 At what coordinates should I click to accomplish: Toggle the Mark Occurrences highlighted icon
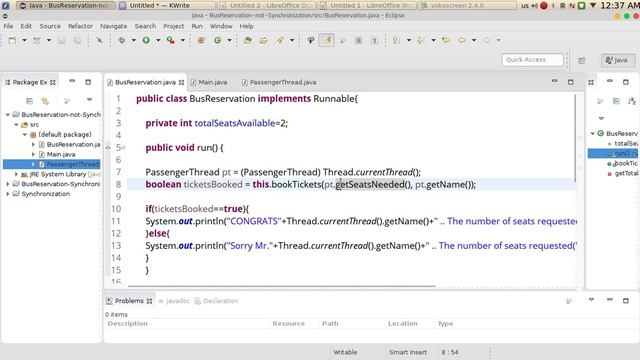click(x=327, y=40)
